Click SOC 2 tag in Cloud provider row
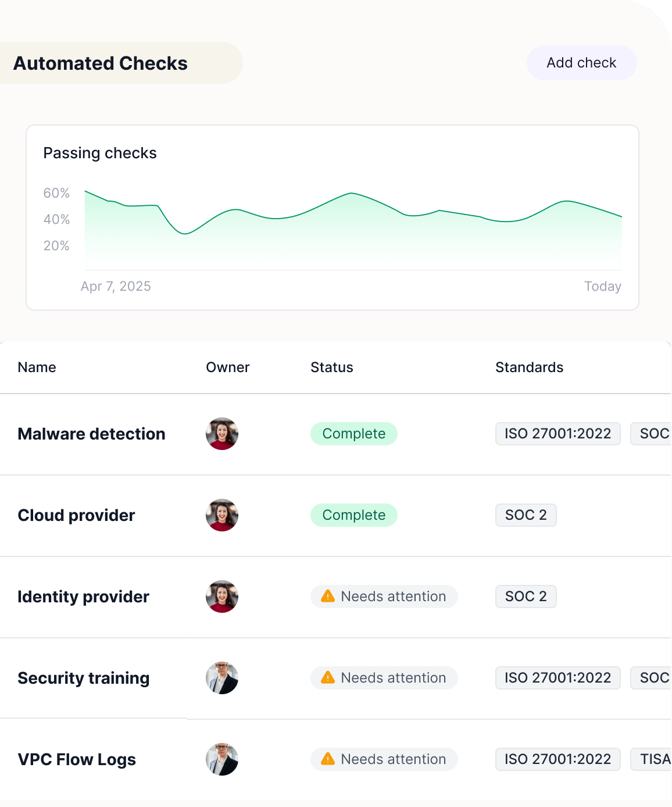Viewport: 672px width, 807px height. (526, 515)
